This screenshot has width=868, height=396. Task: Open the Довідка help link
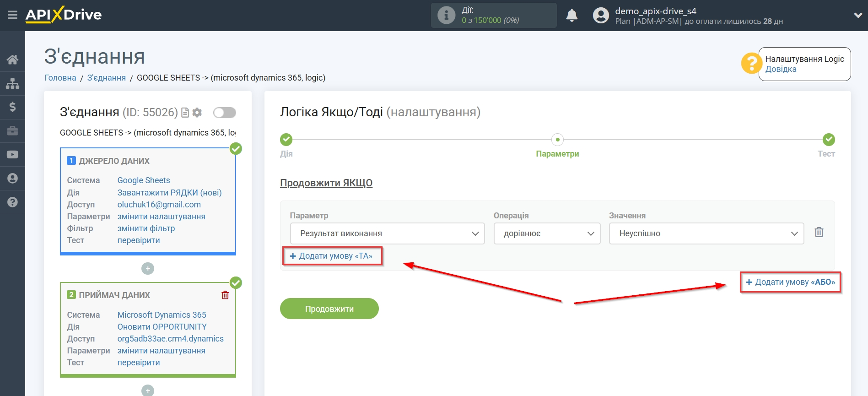[781, 69]
